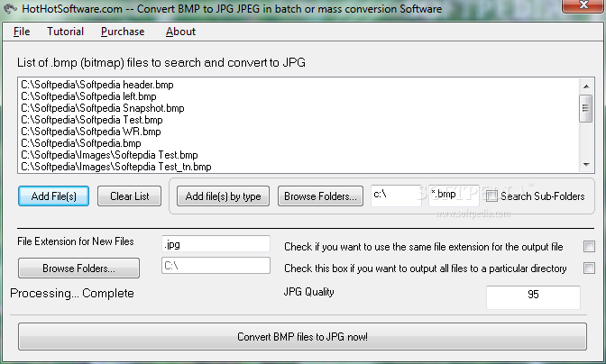606x364 pixels.
Task: Click the c:\ search folder input field
Action: coord(396,196)
